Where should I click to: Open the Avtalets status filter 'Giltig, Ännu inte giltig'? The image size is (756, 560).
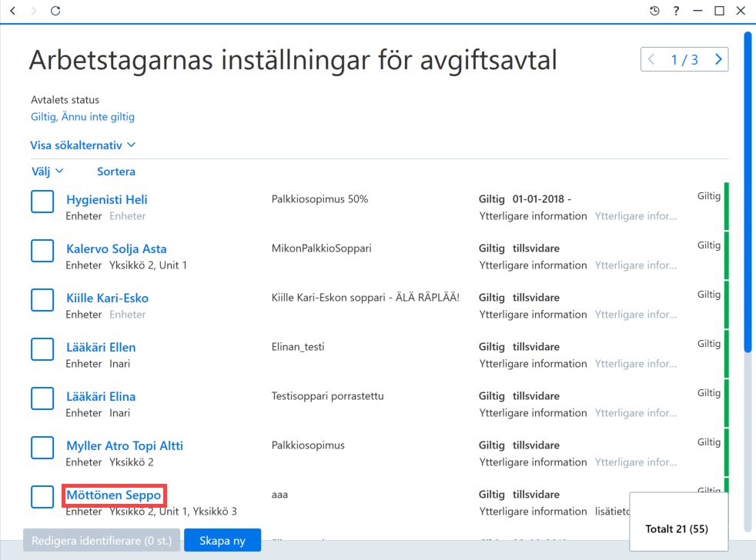[82, 117]
